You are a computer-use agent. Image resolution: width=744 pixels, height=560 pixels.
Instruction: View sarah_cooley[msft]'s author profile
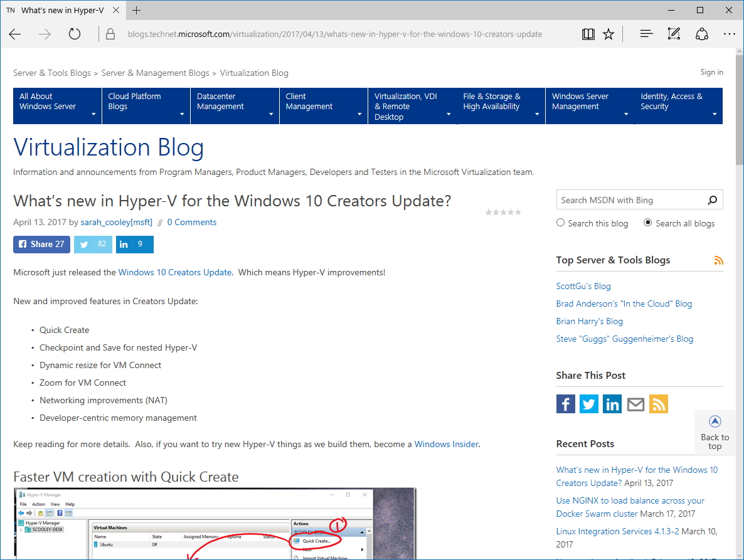tap(116, 222)
